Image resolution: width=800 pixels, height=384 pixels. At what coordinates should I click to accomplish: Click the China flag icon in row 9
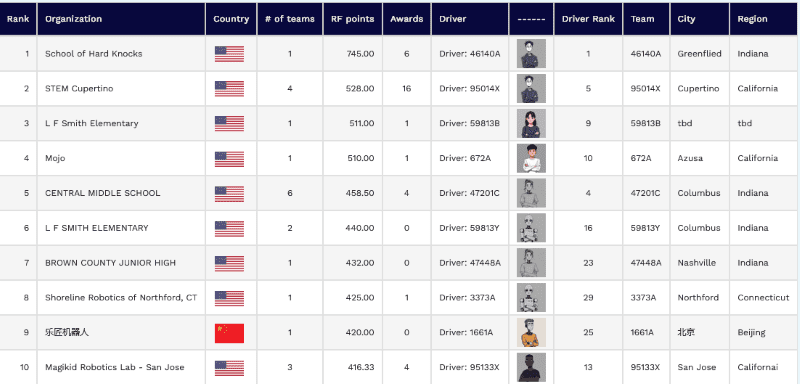point(229,333)
